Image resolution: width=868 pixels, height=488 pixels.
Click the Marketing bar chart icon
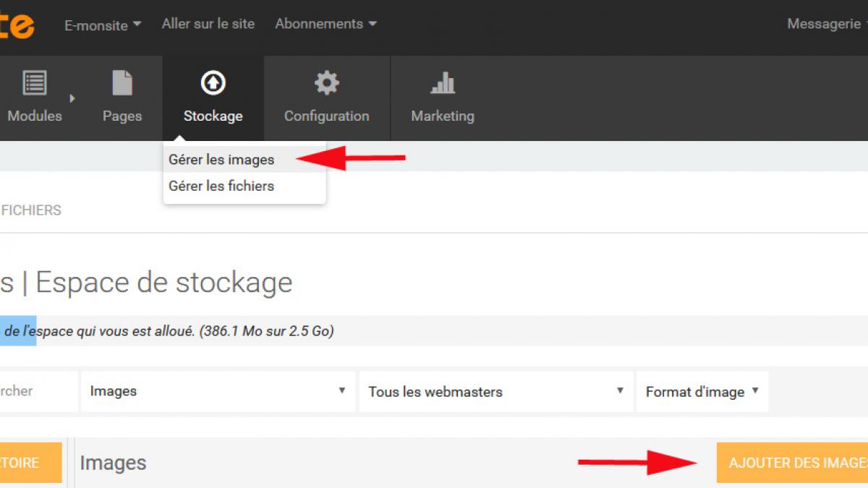click(442, 83)
